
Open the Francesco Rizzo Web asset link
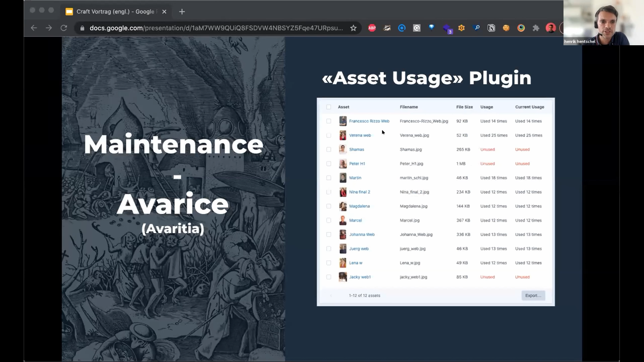point(369,121)
